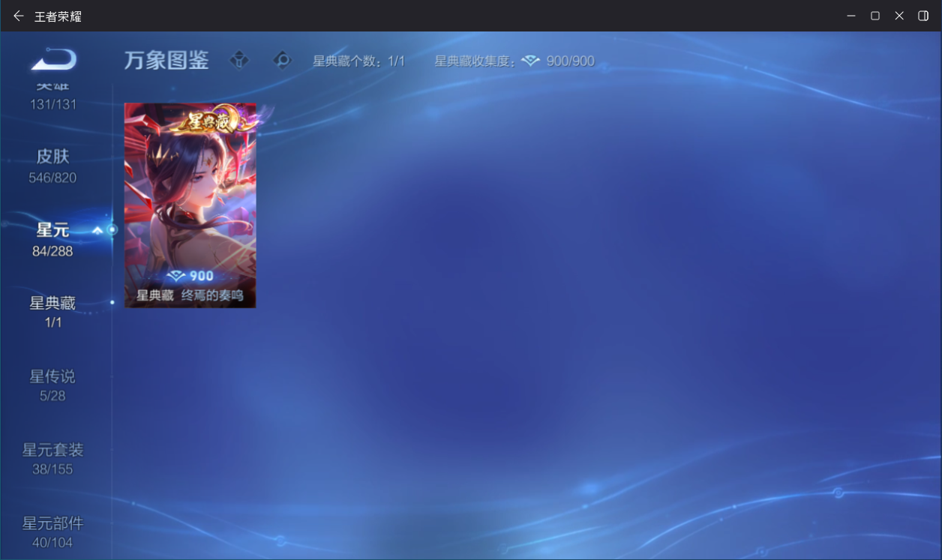
Task: Open the 终焉的奏鸣 card thumbnail
Action: [x=190, y=205]
